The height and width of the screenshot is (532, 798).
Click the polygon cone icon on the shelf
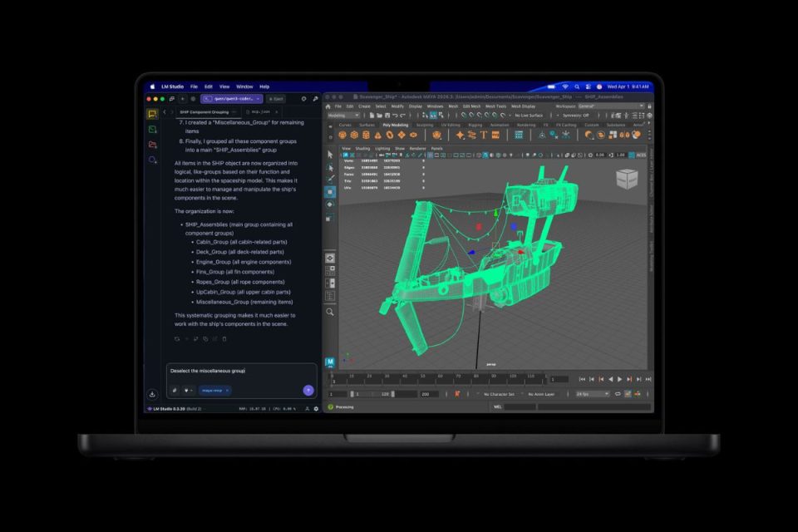click(377, 135)
